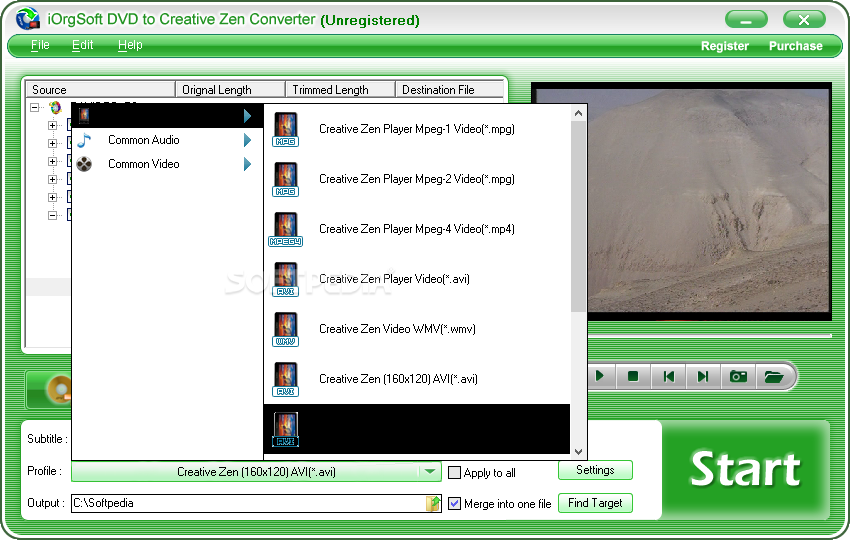This screenshot has height=540, width=850.
Task: Collapse the last minus node in Source tree
Action: 52,215
